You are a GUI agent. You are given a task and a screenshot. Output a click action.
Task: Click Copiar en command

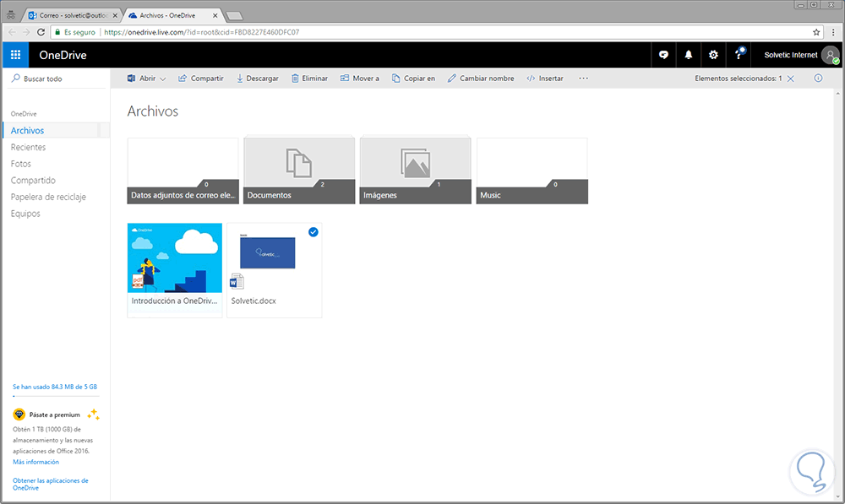pyautogui.click(x=413, y=78)
